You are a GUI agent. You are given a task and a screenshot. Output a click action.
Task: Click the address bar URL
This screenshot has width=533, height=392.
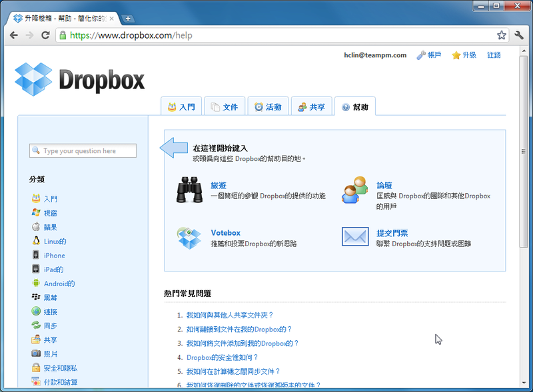pos(131,35)
